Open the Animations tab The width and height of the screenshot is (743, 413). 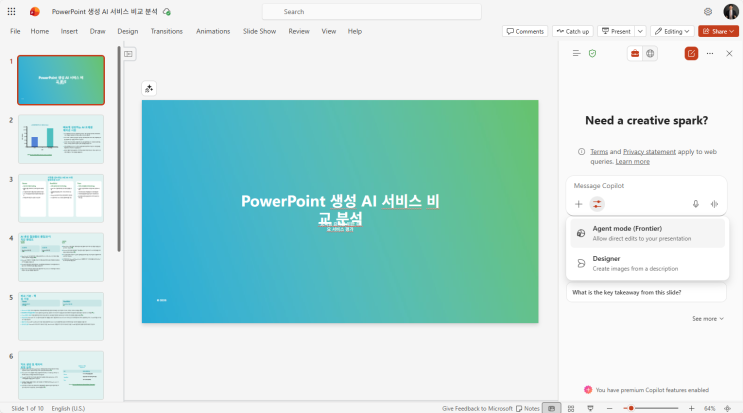(213, 31)
